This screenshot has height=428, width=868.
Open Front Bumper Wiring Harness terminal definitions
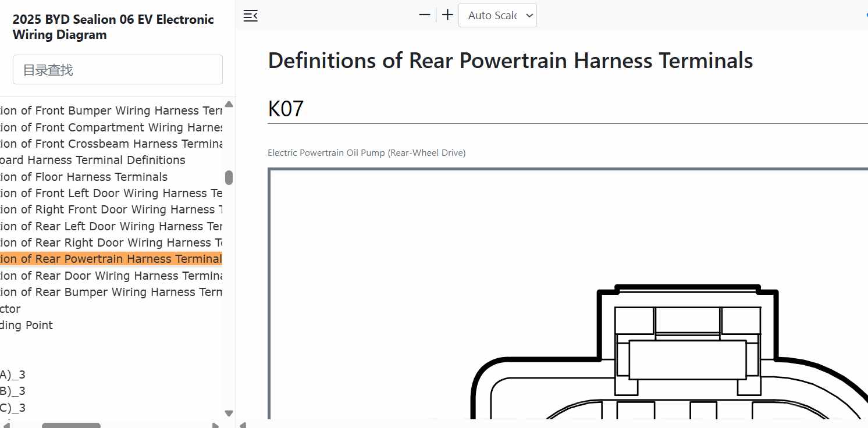(x=111, y=110)
